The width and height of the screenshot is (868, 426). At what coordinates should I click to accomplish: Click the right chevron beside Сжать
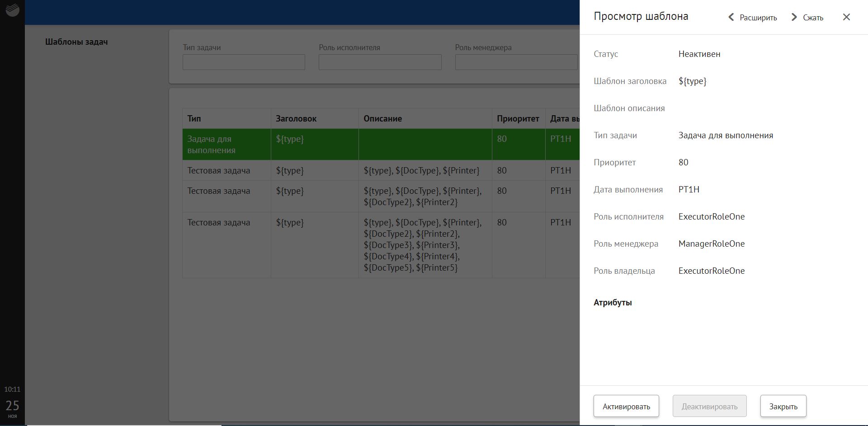794,17
